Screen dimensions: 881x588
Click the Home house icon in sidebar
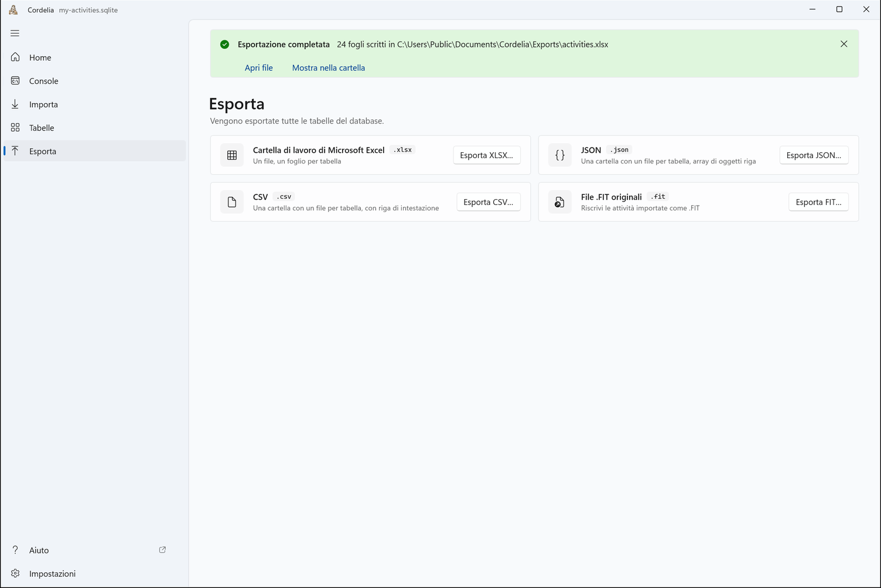pos(15,57)
